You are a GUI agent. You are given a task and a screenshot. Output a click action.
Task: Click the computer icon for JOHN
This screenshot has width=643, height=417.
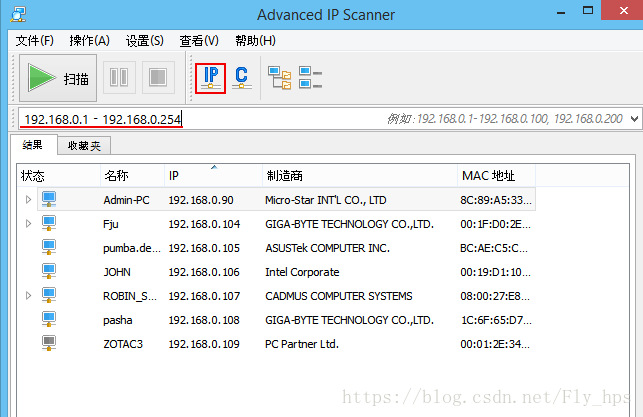[x=49, y=271]
